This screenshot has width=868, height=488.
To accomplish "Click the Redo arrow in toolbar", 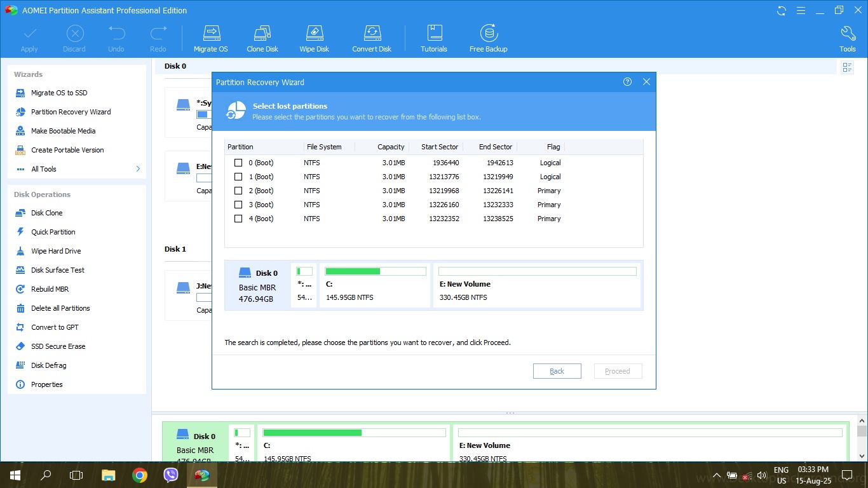I will [158, 39].
